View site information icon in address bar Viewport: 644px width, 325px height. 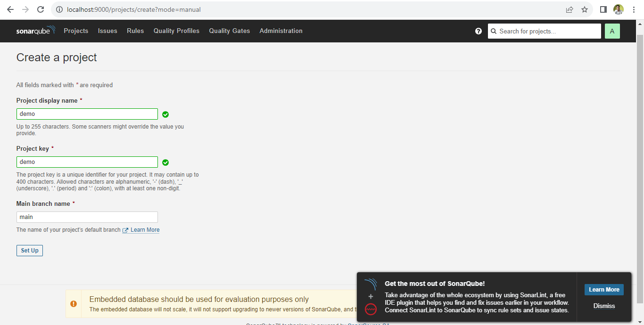pos(59,9)
